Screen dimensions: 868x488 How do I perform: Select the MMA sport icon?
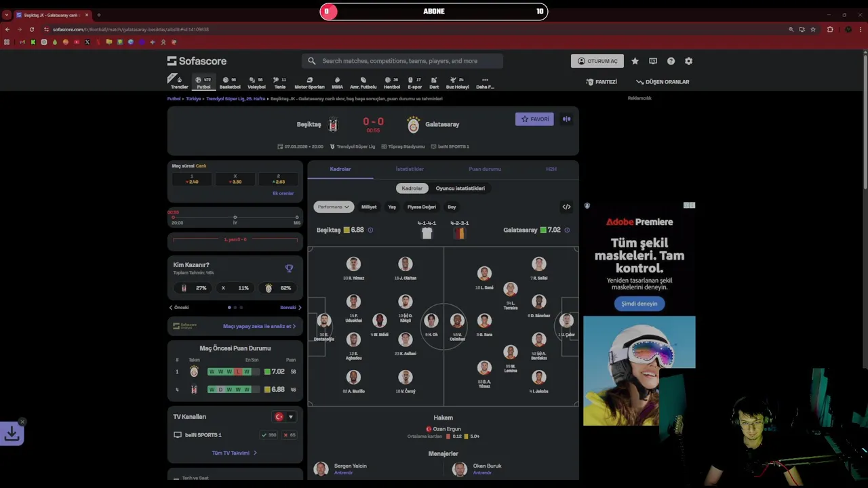coord(337,82)
